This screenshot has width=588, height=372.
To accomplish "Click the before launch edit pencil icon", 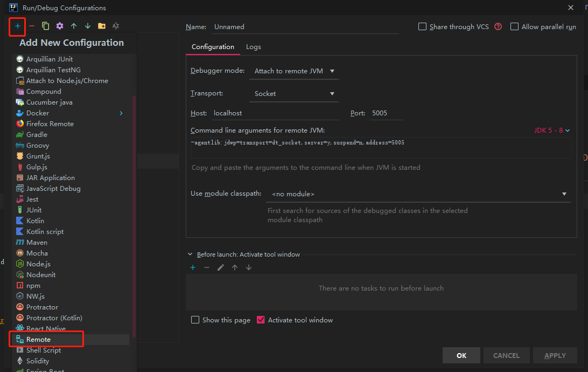I will tap(221, 267).
